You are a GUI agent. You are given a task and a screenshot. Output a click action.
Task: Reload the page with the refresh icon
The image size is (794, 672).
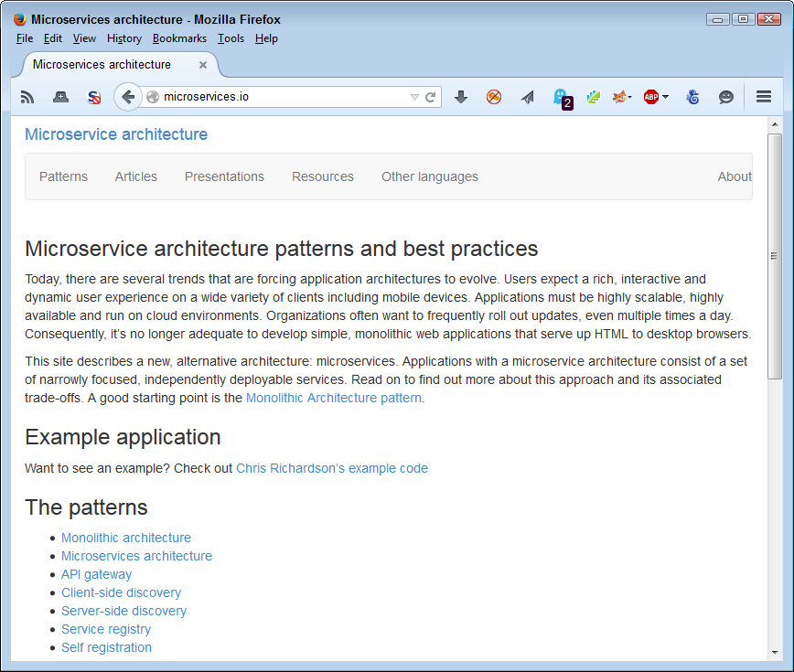[430, 96]
